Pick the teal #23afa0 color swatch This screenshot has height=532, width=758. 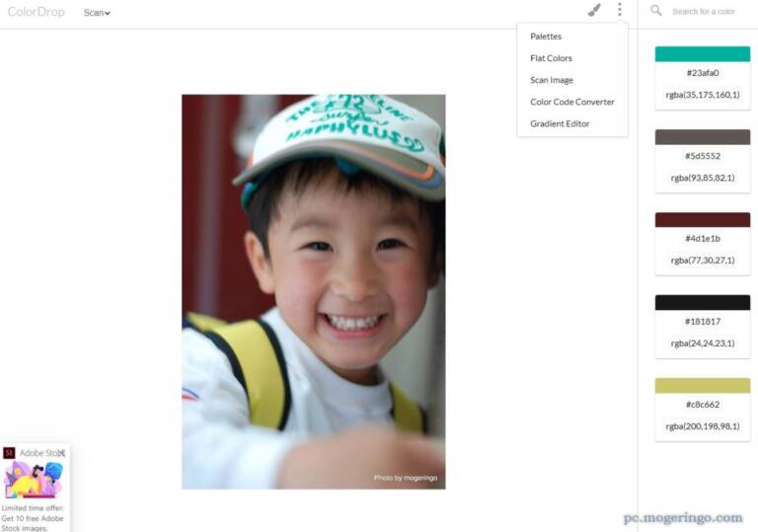point(702,54)
